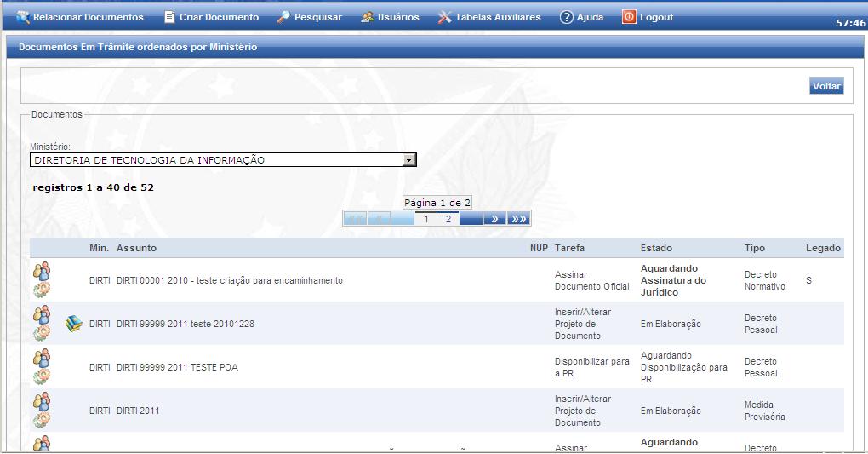Image resolution: width=868 pixels, height=454 pixels.
Task: Click gear icon for DIRTI 00001 2010 row
Action: click(x=42, y=290)
